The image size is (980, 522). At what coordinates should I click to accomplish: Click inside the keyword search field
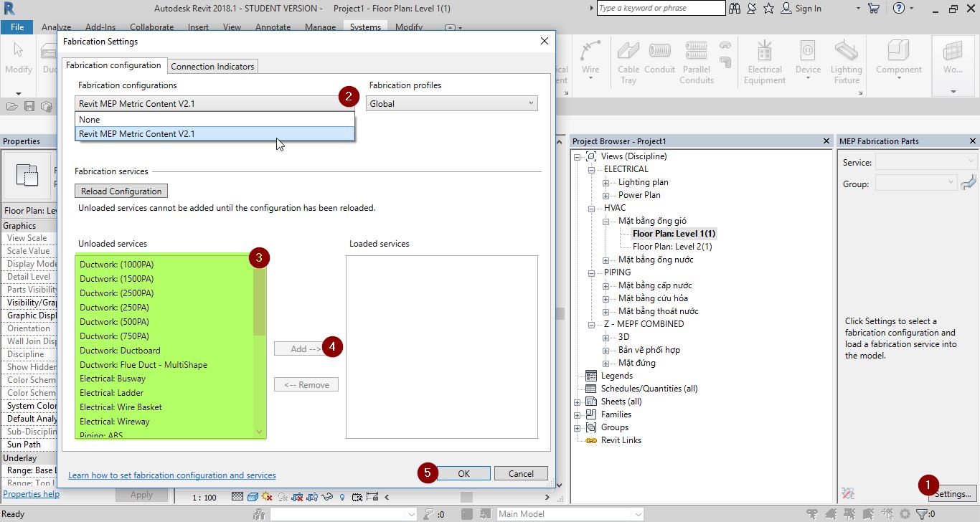pos(660,8)
